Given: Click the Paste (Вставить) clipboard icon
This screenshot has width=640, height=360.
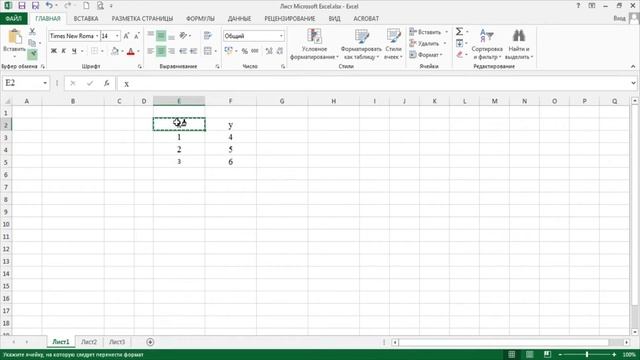Looking at the screenshot, I should tap(15, 37).
